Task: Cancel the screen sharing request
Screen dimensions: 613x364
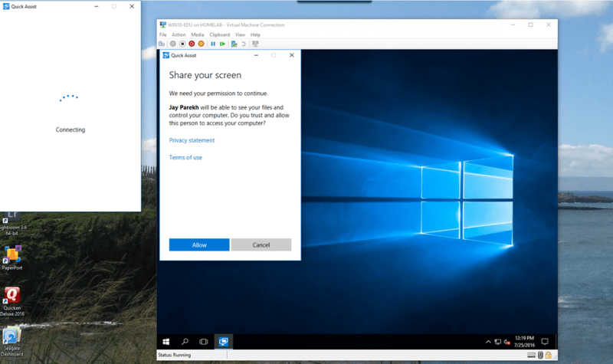Action: point(261,244)
